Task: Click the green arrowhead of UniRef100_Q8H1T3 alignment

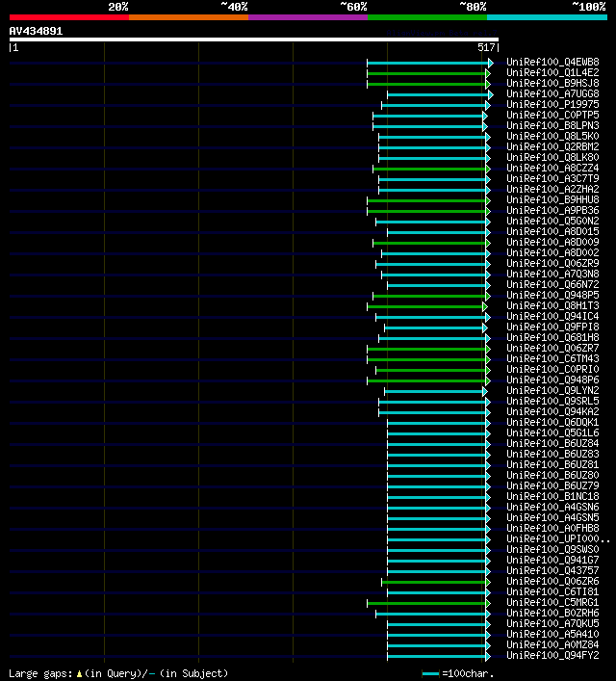Action: (485, 306)
